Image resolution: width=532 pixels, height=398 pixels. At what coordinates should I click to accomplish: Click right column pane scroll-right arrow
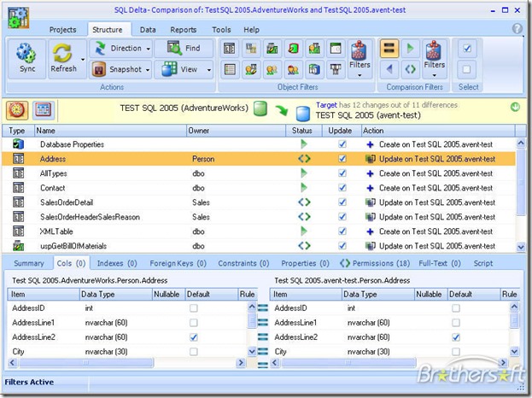click(503, 362)
